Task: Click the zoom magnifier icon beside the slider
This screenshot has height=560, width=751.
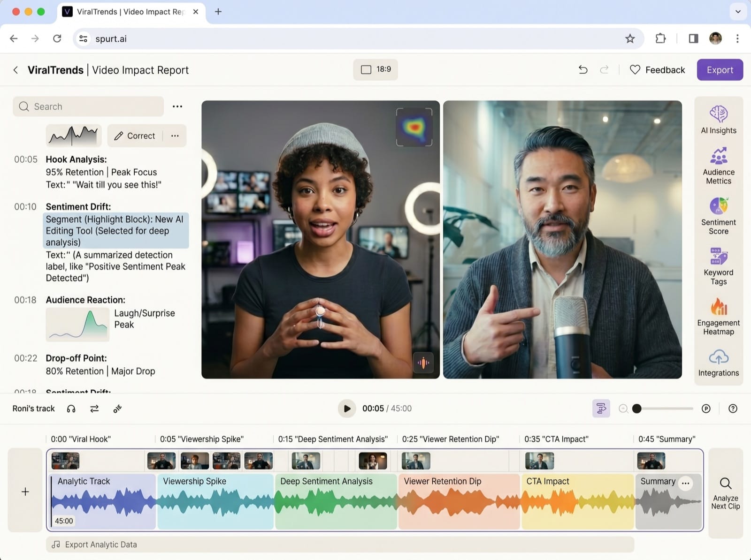Action: point(623,409)
